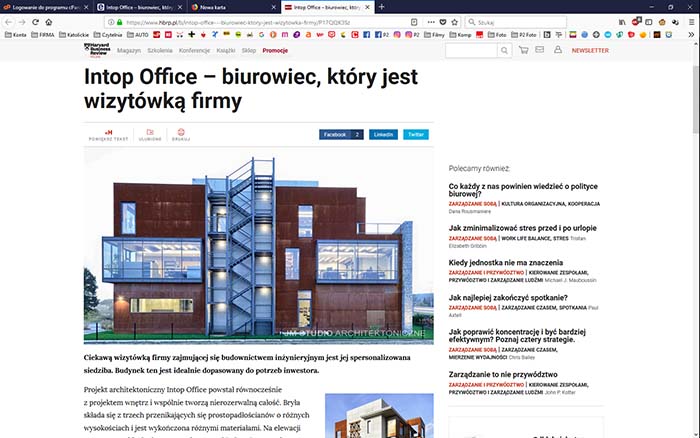Open the Magazyn menu item
This screenshot has width=700, height=438.
click(129, 50)
